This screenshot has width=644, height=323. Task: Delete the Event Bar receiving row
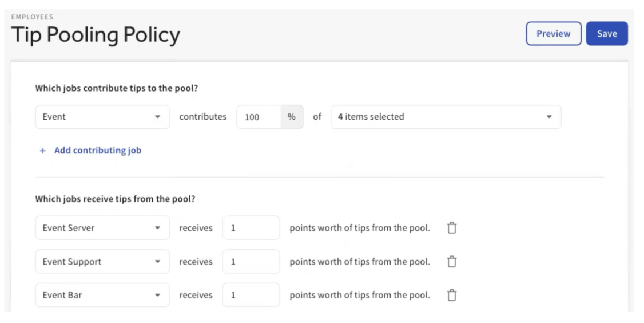452,295
